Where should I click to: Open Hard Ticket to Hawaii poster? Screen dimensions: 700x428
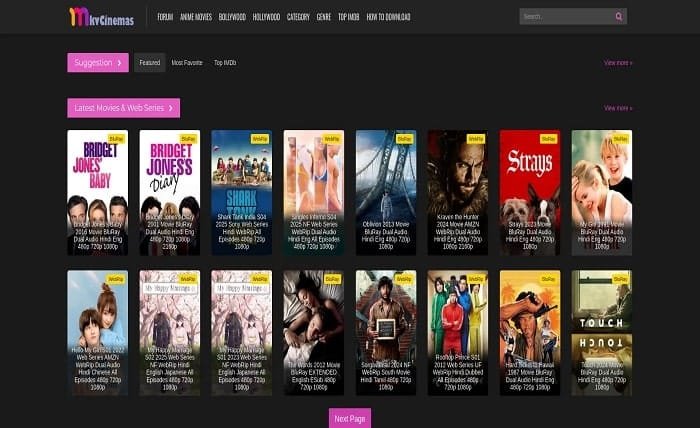tap(530, 332)
